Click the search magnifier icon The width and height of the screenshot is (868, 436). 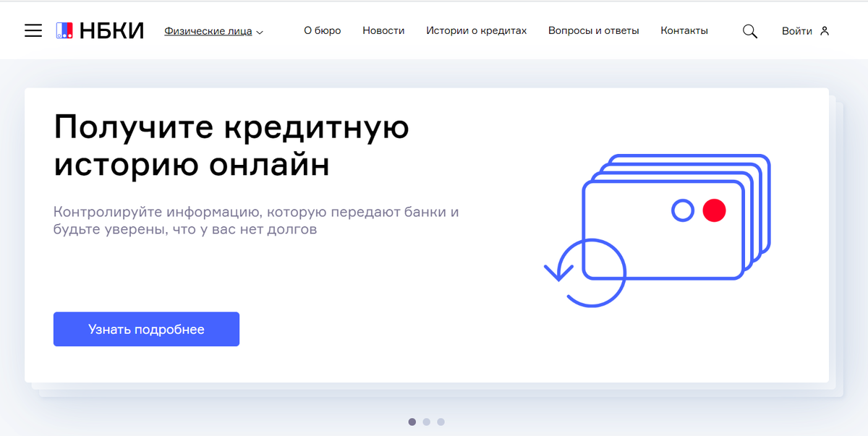click(x=750, y=31)
